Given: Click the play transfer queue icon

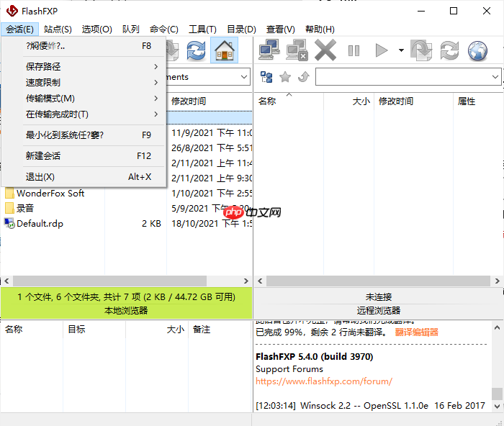Looking at the screenshot, I should click(x=381, y=50).
